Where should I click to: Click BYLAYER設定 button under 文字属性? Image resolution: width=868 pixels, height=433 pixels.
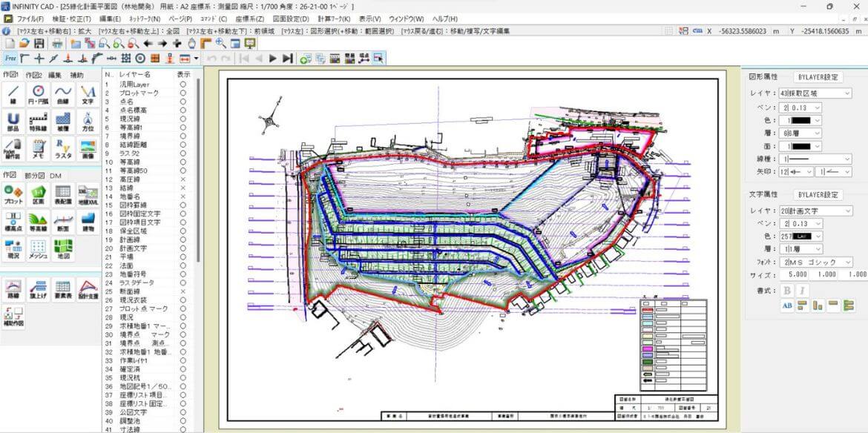point(818,195)
